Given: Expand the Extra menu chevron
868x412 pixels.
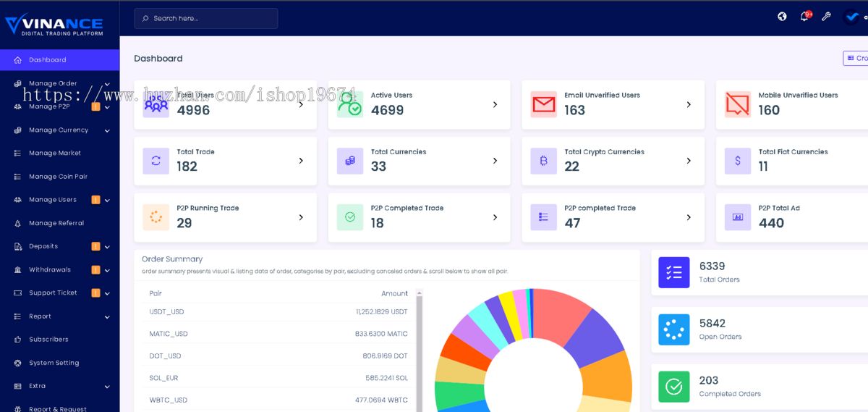Looking at the screenshot, I should pos(107,387).
